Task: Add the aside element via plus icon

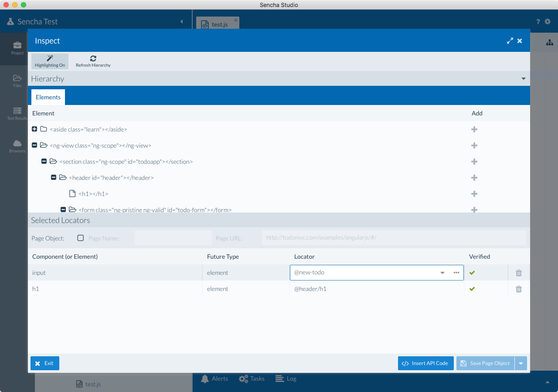Action: [x=474, y=129]
